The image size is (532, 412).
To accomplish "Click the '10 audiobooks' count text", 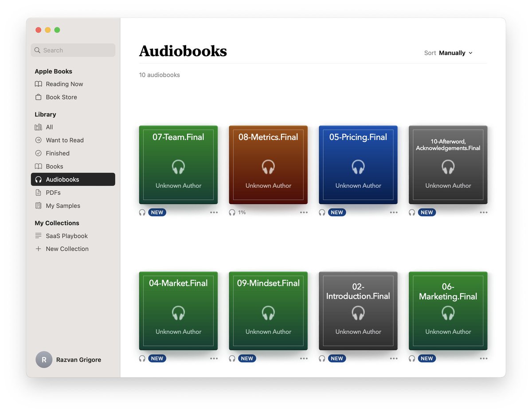I will pos(160,75).
